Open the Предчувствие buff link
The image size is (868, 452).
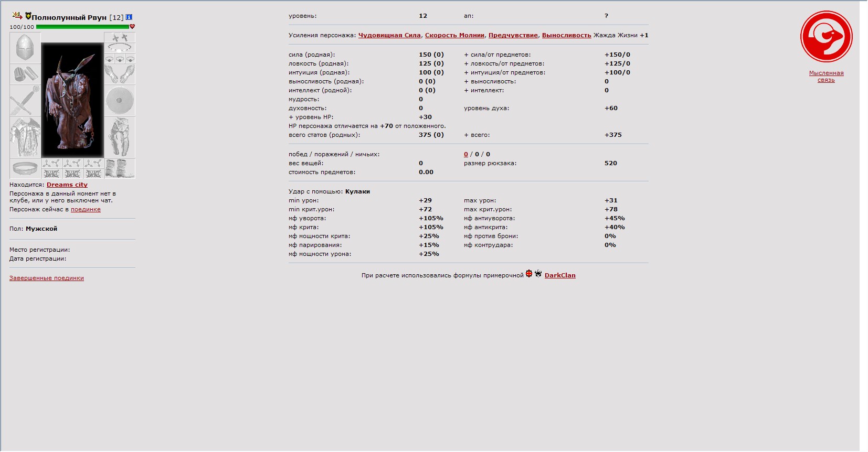click(x=513, y=35)
